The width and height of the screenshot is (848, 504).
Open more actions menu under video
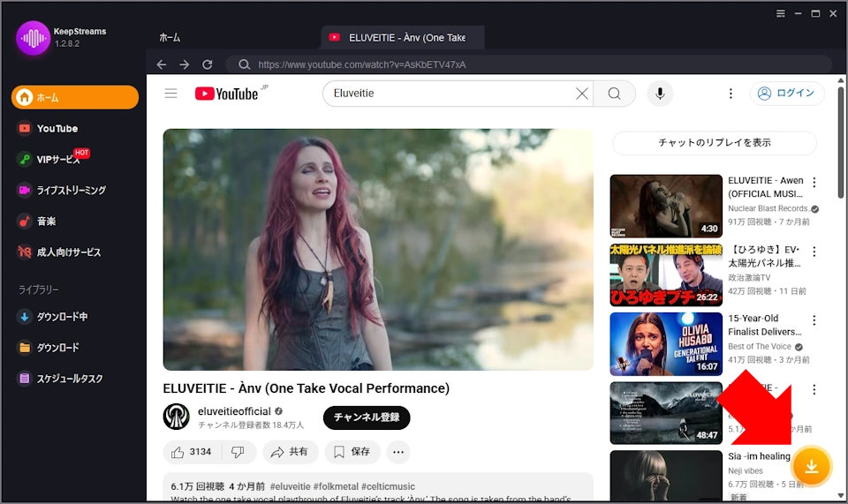[398, 452]
